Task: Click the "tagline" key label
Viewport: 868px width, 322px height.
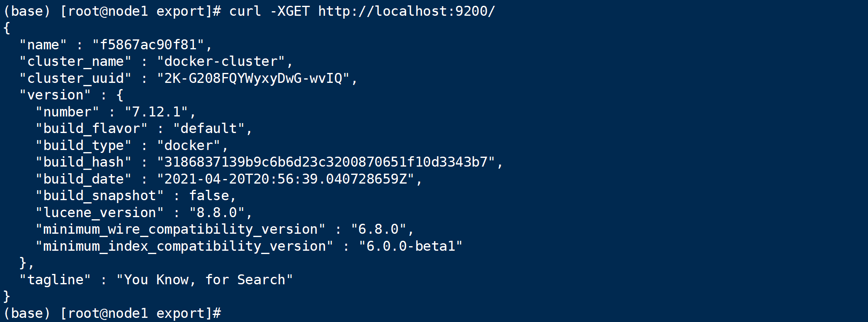Action: click(x=55, y=280)
